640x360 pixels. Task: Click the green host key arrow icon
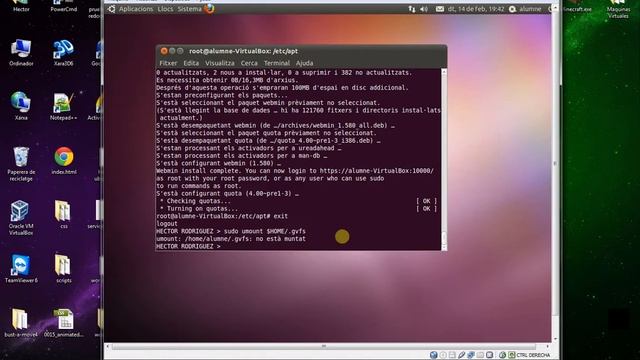(x=511, y=355)
